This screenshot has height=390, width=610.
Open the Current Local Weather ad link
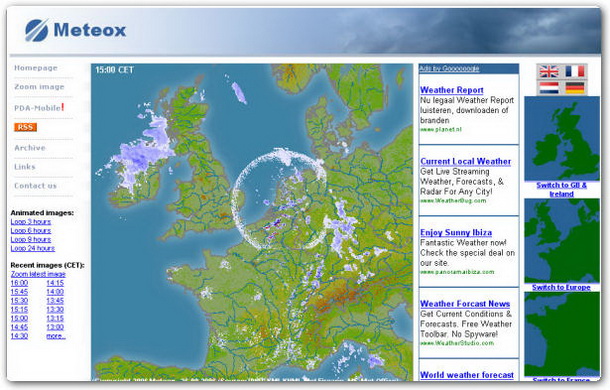[466, 161]
